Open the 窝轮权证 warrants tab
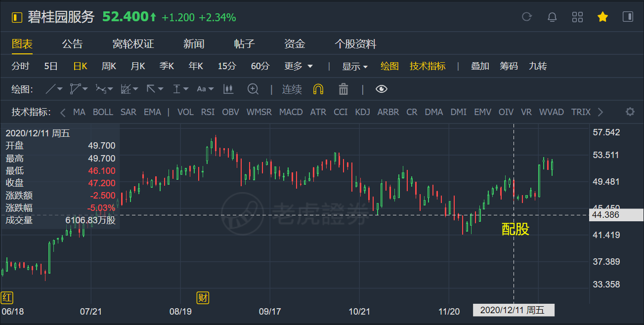The width and height of the screenshot is (644, 325). (x=133, y=44)
